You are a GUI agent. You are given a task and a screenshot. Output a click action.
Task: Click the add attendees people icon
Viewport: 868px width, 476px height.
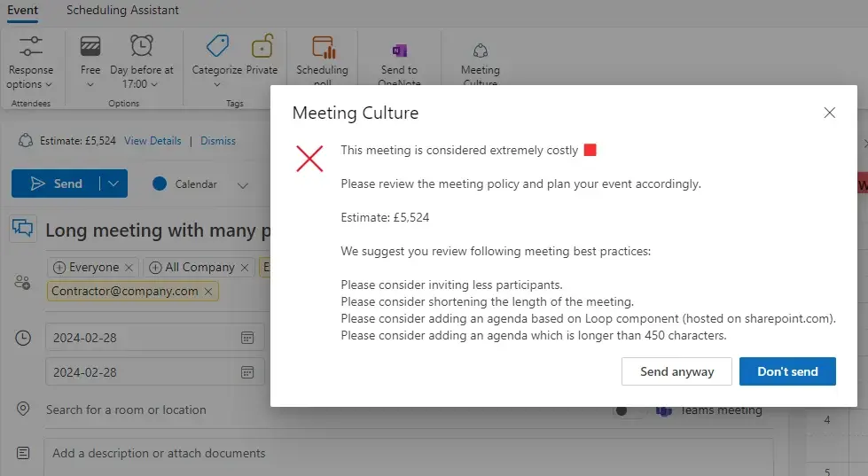coord(22,282)
